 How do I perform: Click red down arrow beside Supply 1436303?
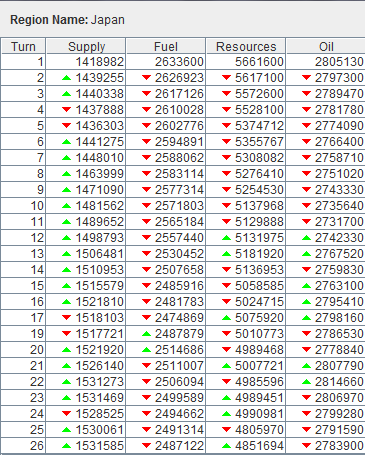click(67, 126)
